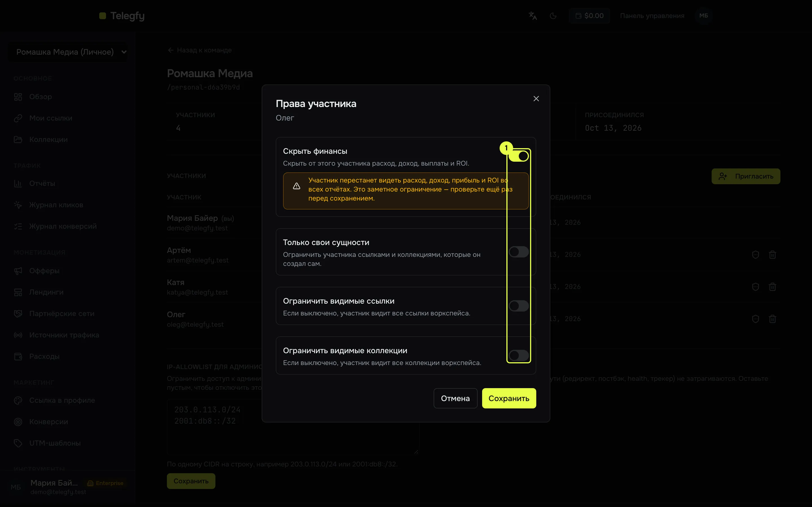
Task: Open the МБ user avatar menu
Action: [x=704, y=16]
